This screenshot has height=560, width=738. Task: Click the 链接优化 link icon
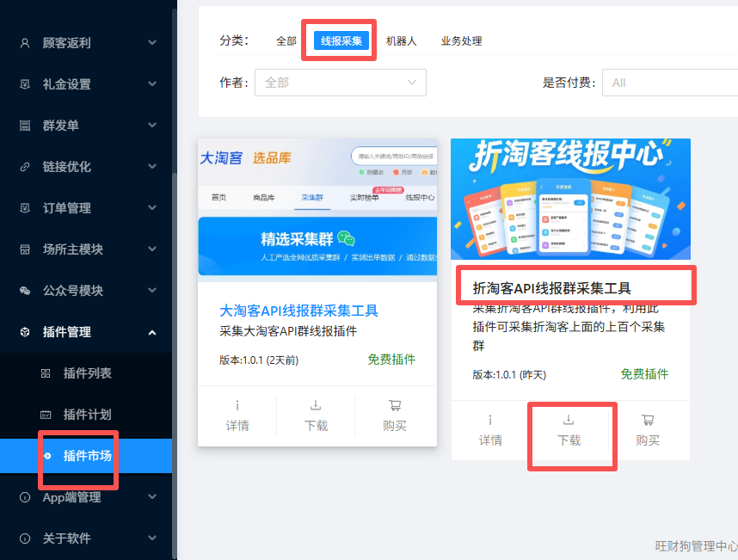[x=25, y=167]
